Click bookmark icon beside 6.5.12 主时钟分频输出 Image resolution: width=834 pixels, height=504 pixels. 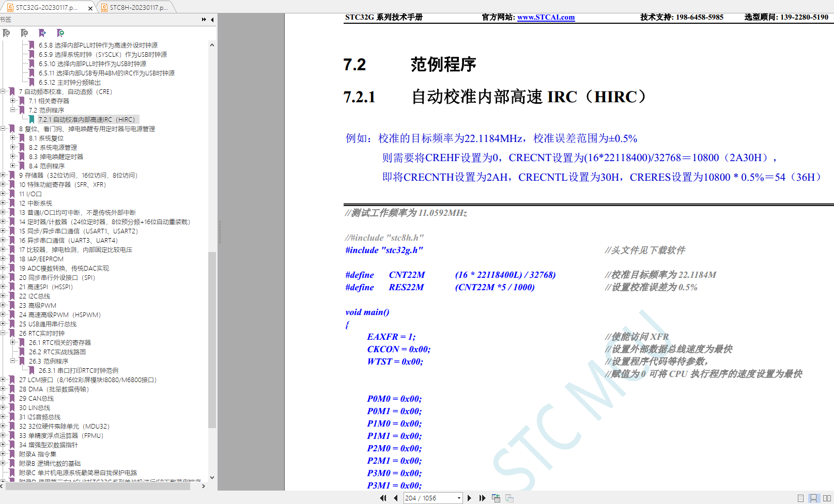[x=32, y=82]
